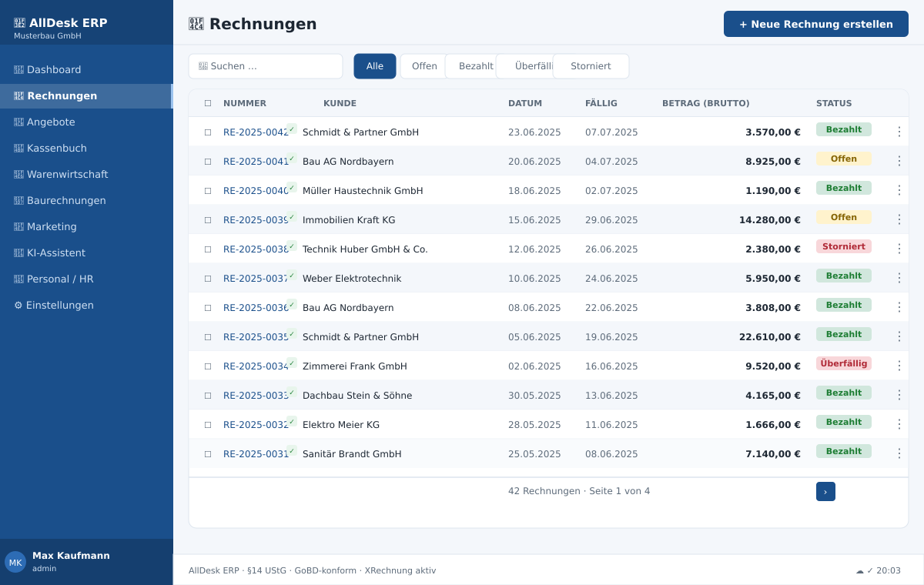This screenshot has width=924, height=585.
Task: Click customer Elektro Meier KG
Action: [341, 425]
